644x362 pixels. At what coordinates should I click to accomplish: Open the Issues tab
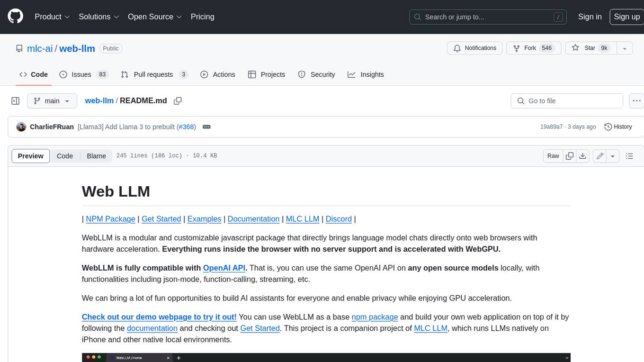pos(84,74)
